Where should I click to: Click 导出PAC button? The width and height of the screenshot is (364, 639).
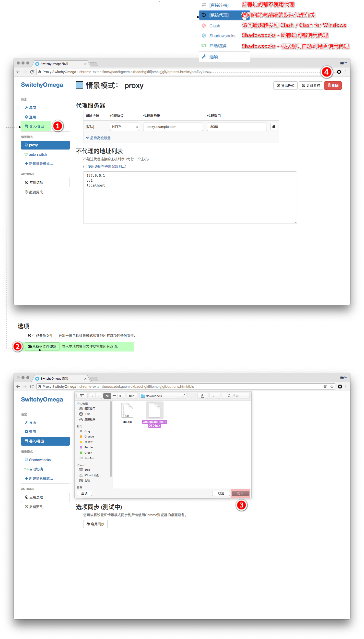point(285,85)
